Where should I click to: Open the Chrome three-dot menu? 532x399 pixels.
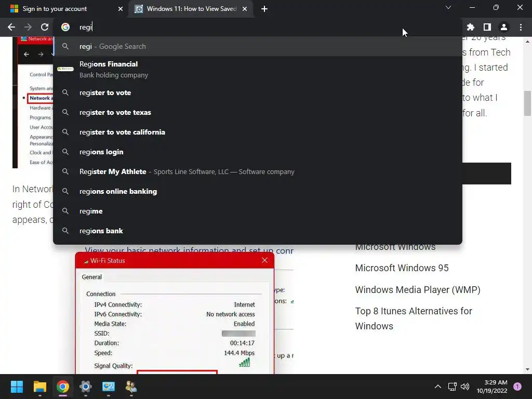(521, 27)
